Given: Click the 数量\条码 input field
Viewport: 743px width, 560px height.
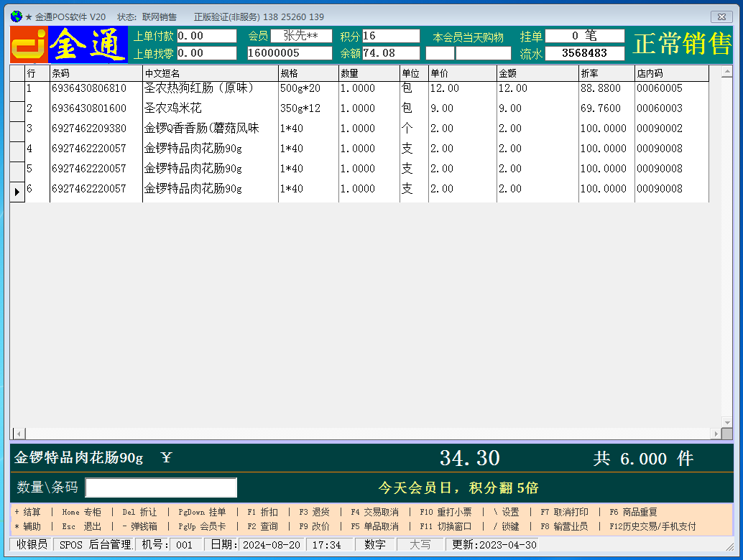Looking at the screenshot, I should click(161, 487).
